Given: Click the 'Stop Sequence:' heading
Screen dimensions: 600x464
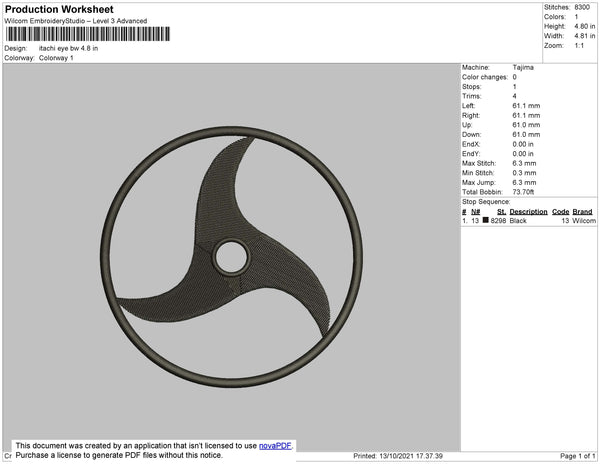Looking at the screenshot, I should tap(486, 202).
